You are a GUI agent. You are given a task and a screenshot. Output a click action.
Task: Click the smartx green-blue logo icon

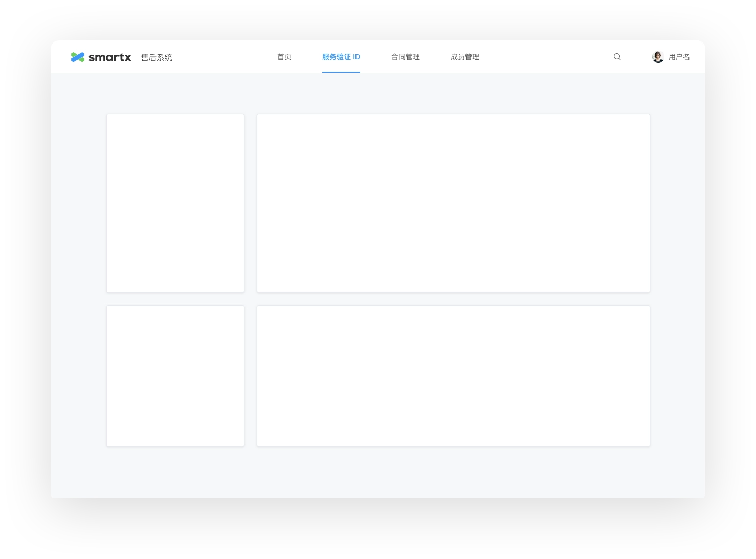[x=78, y=57]
